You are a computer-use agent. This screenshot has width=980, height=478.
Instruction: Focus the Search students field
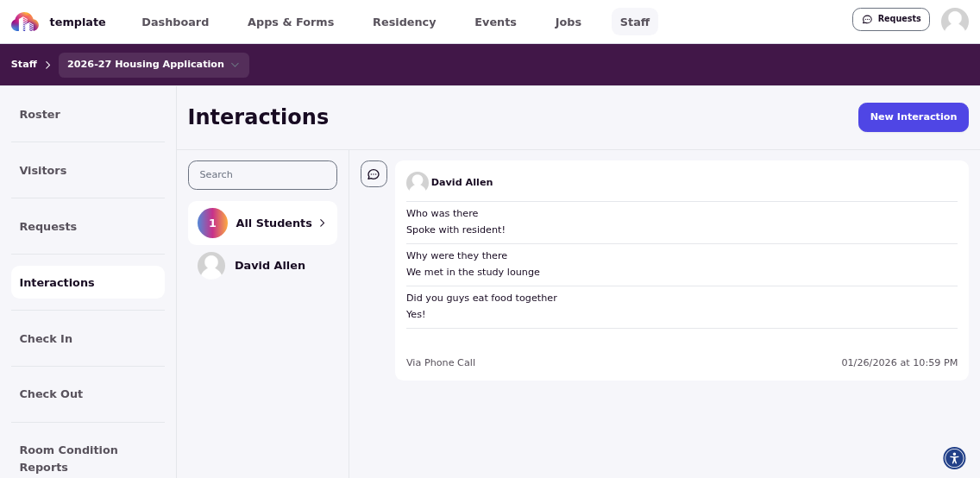262,175
